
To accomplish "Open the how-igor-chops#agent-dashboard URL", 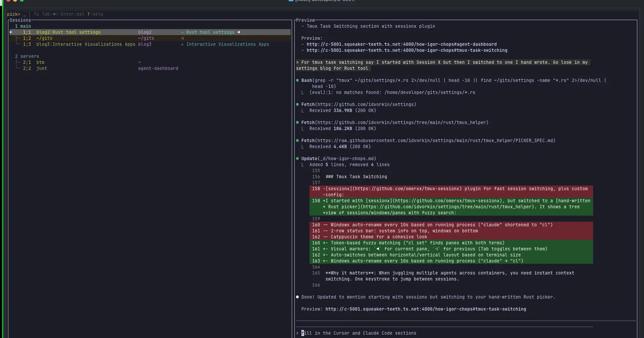I will (402, 44).
